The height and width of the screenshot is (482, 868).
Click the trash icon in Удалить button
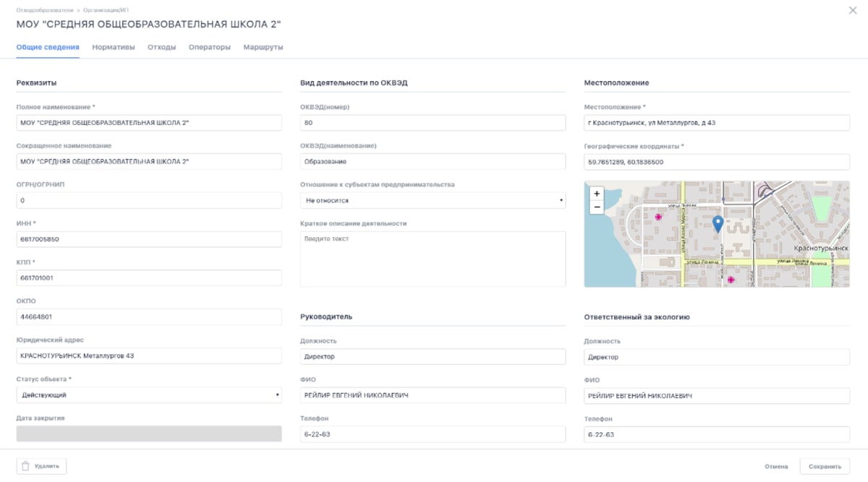[x=25, y=466]
